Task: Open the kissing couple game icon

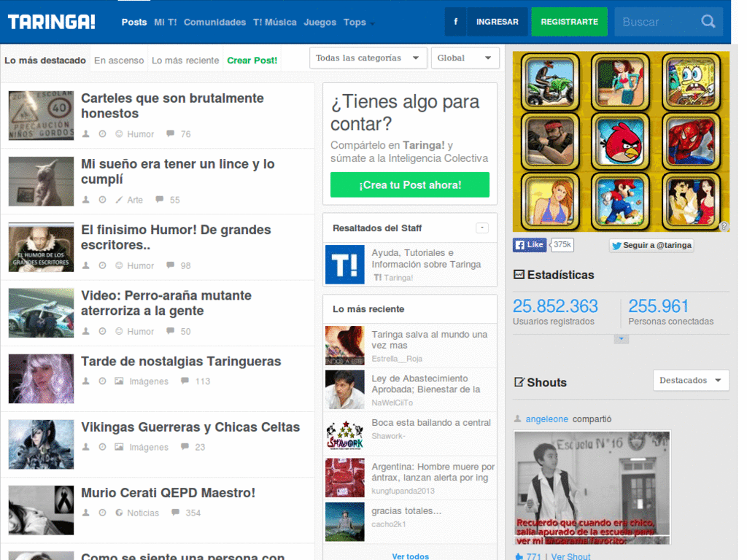Action: (691, 201)
